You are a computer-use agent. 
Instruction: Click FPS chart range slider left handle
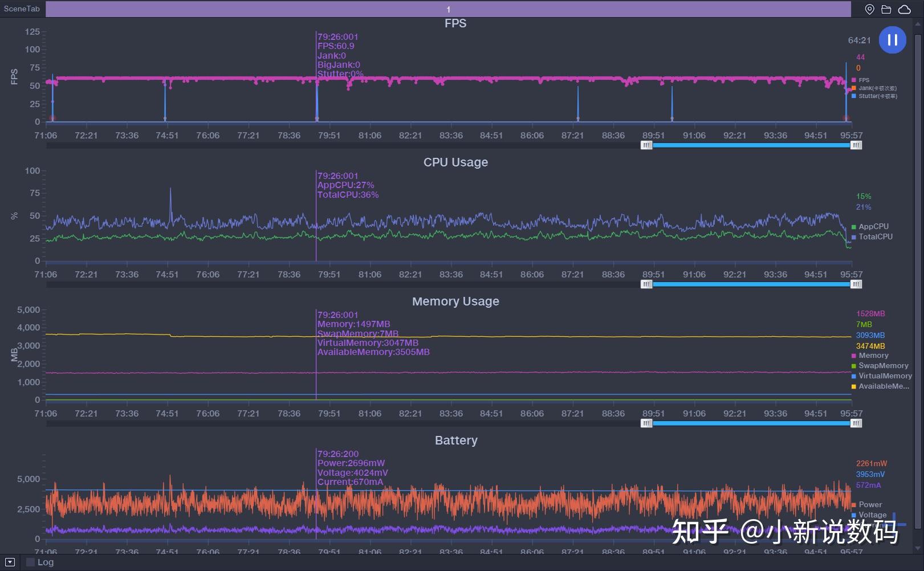click(x=646, y=145)
